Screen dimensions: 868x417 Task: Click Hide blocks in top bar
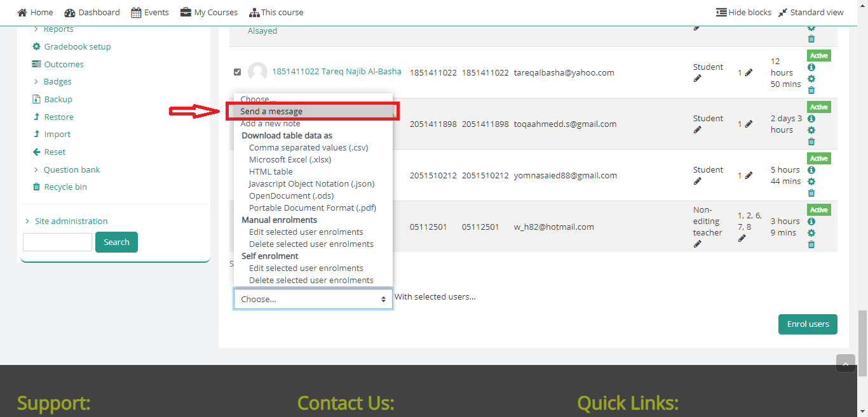pyautogui.click(x=743, y=12)
